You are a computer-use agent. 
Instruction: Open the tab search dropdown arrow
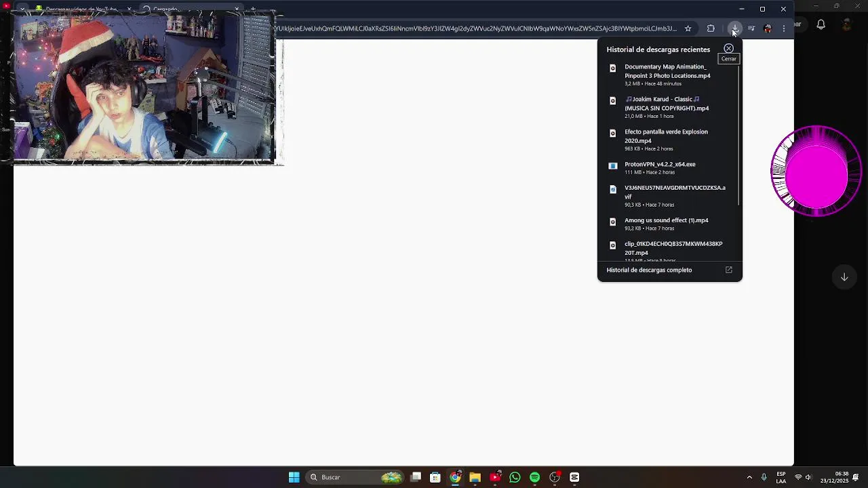click(x=22, y=9)
